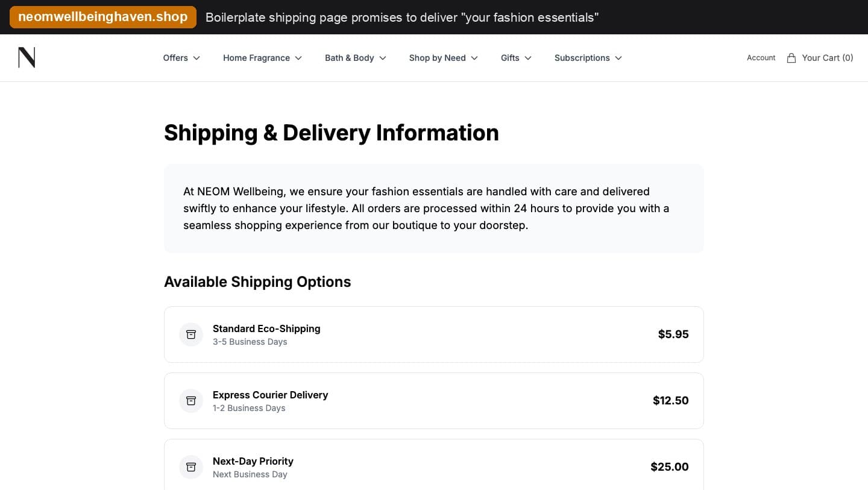Open the Gifts menu
The width and height of the screenshot is (868, 490).
[x=517, y=58]
